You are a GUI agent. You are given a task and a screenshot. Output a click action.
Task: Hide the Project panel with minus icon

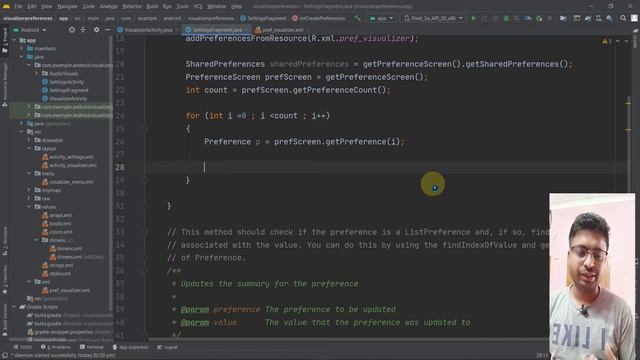[x=107, y=30]
